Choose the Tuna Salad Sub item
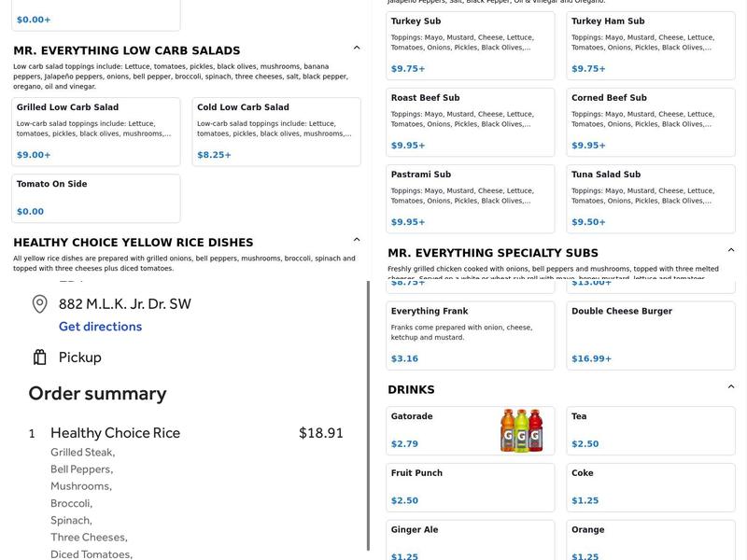This screenshot has height=560, width=747. [x=651, y=199]
